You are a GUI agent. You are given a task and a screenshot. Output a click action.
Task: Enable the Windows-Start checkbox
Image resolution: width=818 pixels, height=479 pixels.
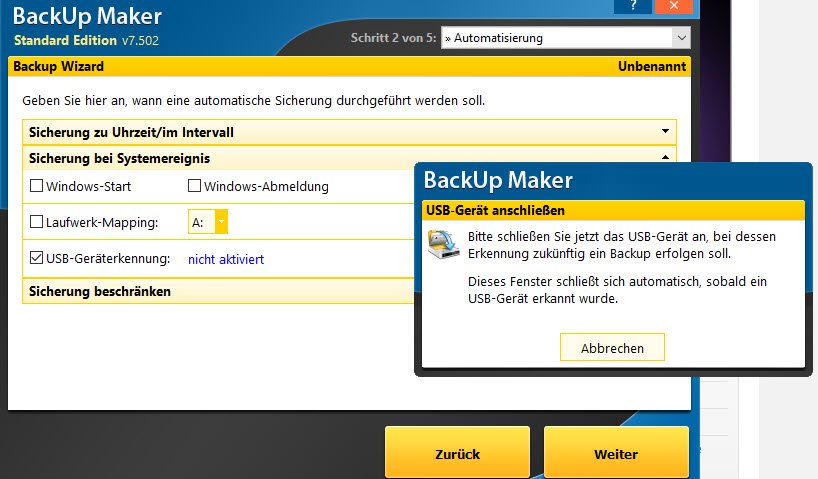coord(37,186)
